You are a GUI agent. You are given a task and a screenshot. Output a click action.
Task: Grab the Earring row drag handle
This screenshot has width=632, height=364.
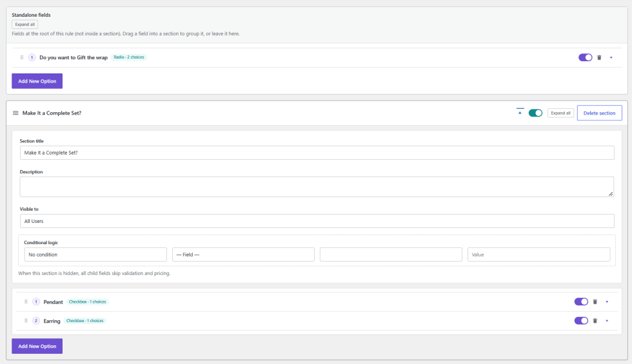26,321
